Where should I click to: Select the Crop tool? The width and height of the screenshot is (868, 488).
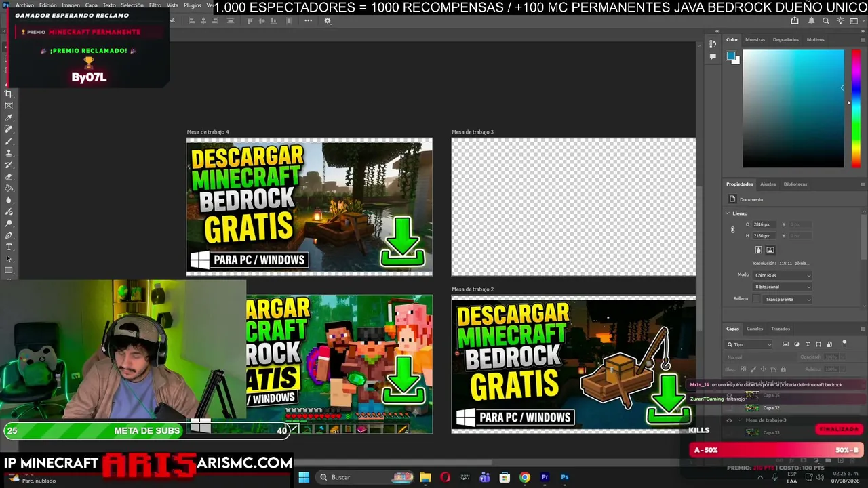9,94
